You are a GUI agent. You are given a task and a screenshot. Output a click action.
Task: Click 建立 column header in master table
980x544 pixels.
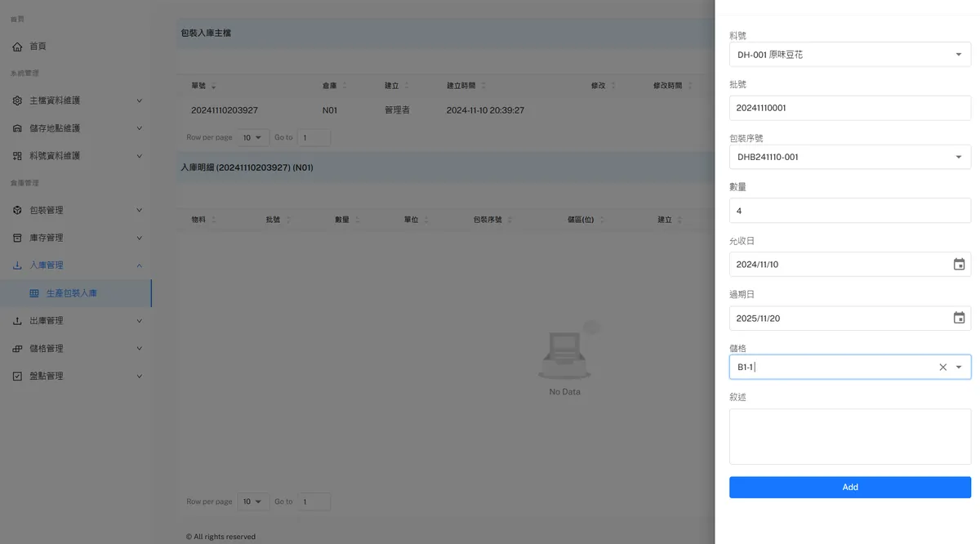click(x=392, y=86)
